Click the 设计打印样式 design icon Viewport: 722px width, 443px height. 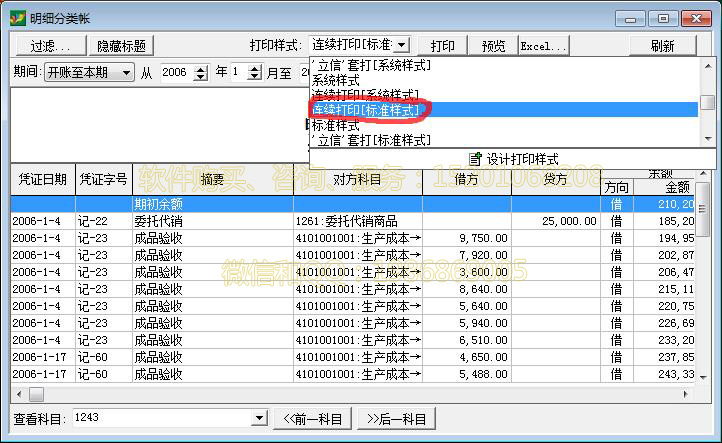tap(476, 159)
